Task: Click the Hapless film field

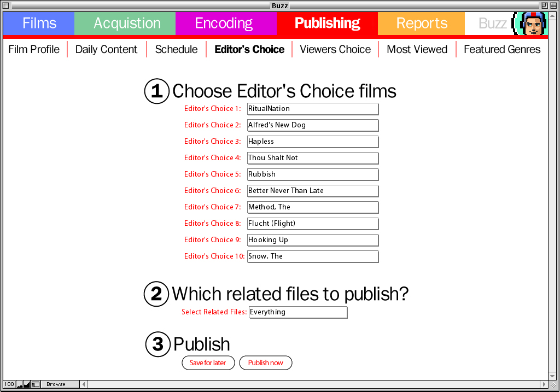Action: pos(313,142)
